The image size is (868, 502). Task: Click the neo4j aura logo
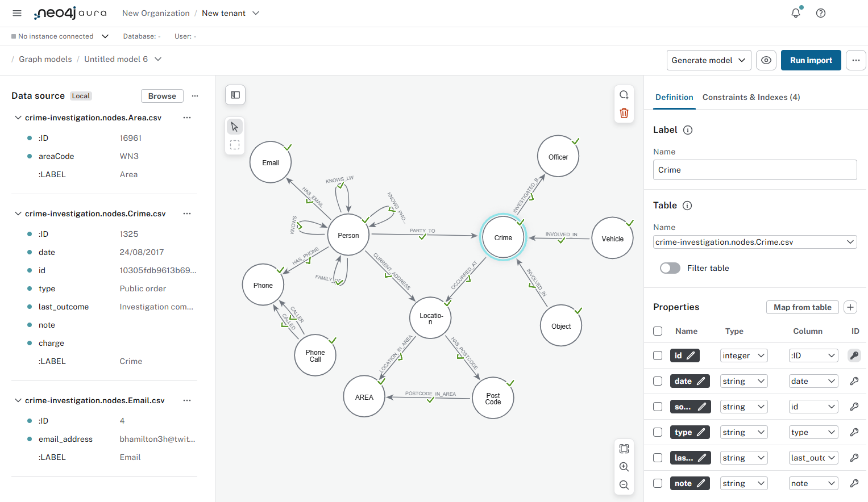pos(70,13)
